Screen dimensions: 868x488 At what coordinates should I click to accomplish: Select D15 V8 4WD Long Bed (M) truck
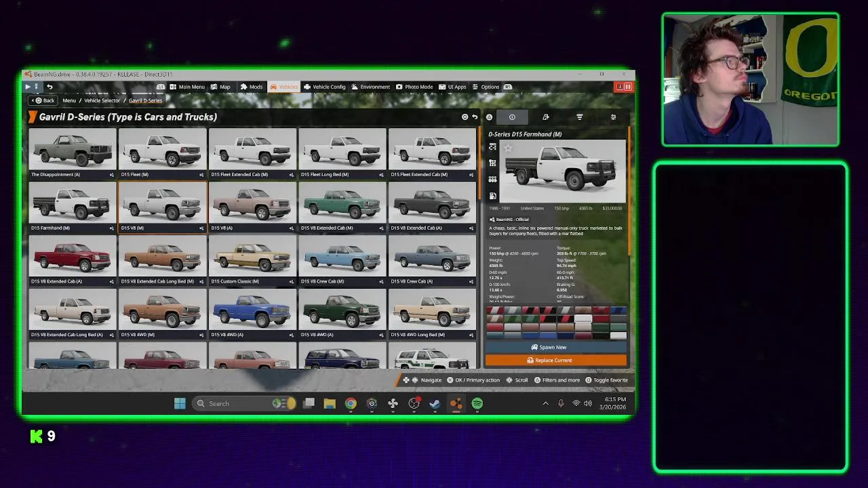tap(432, 314)
